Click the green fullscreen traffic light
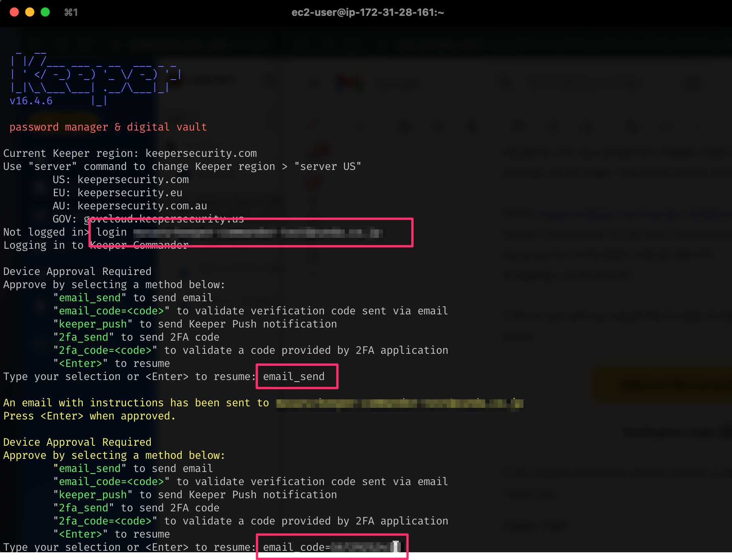Screen dimensions: 732x560 [x=45, y=12]
